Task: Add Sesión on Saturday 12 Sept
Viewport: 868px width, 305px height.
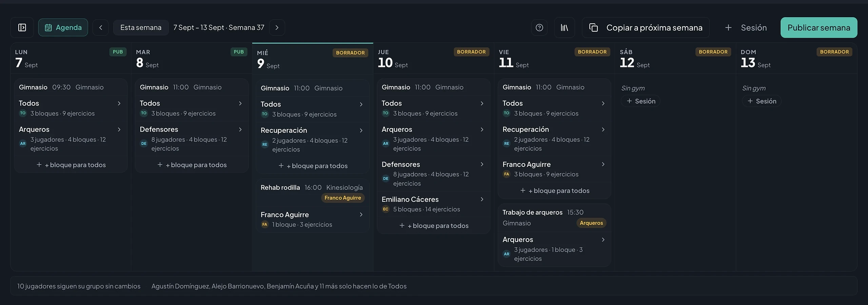Action: [640, 101]
